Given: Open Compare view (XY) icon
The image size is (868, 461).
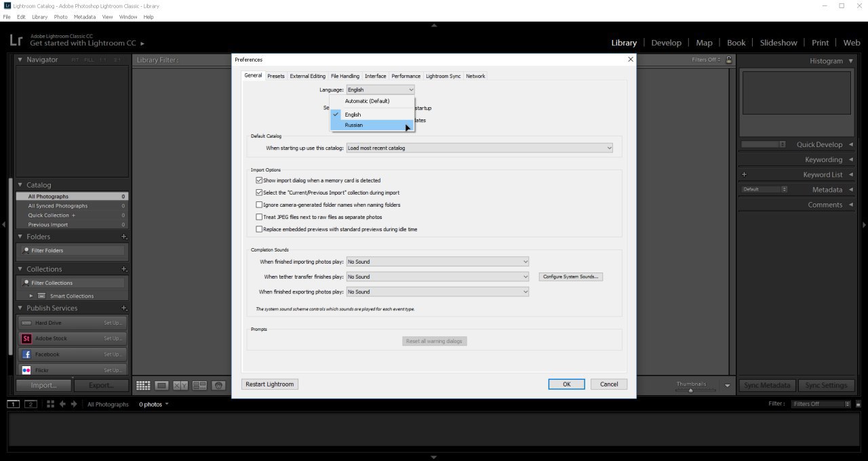Looking at the screenshot, I should 180,385.
